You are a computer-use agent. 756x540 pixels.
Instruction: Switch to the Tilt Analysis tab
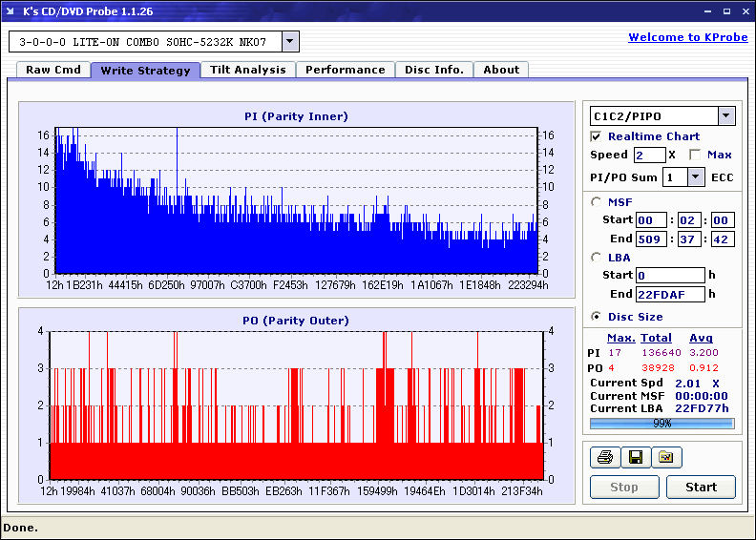[247, 70]
